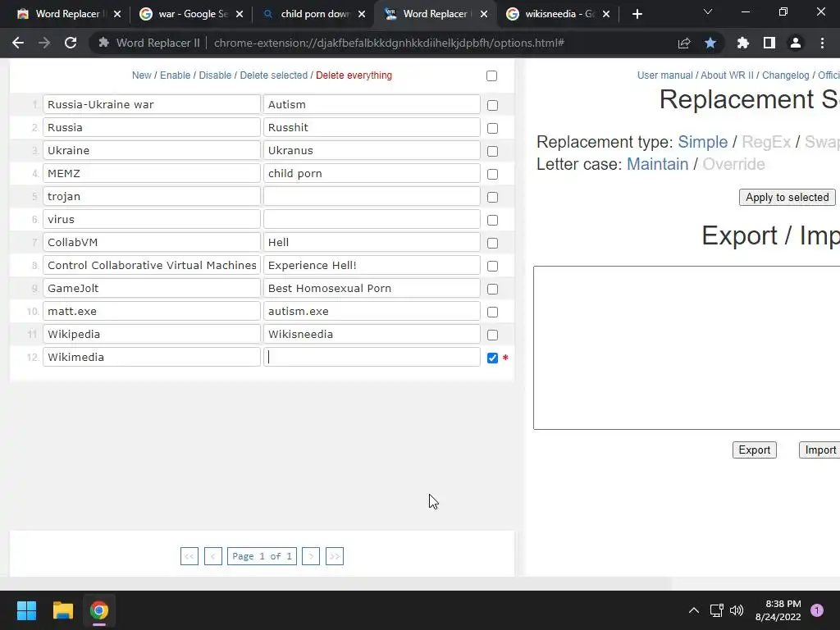Viewport: 840px width, 630px height.
Task: Toggle the select-all checkbox in the header
Action: pyautogui.click(x=492, y=76)
